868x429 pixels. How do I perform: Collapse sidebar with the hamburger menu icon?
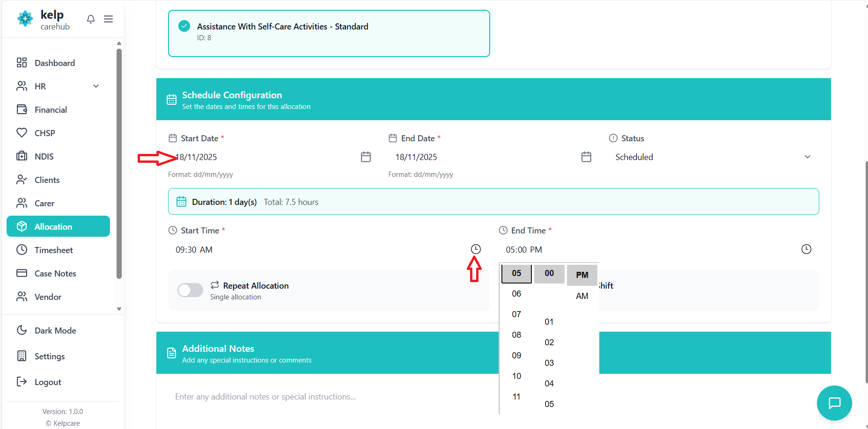click(x=108, y=19)
